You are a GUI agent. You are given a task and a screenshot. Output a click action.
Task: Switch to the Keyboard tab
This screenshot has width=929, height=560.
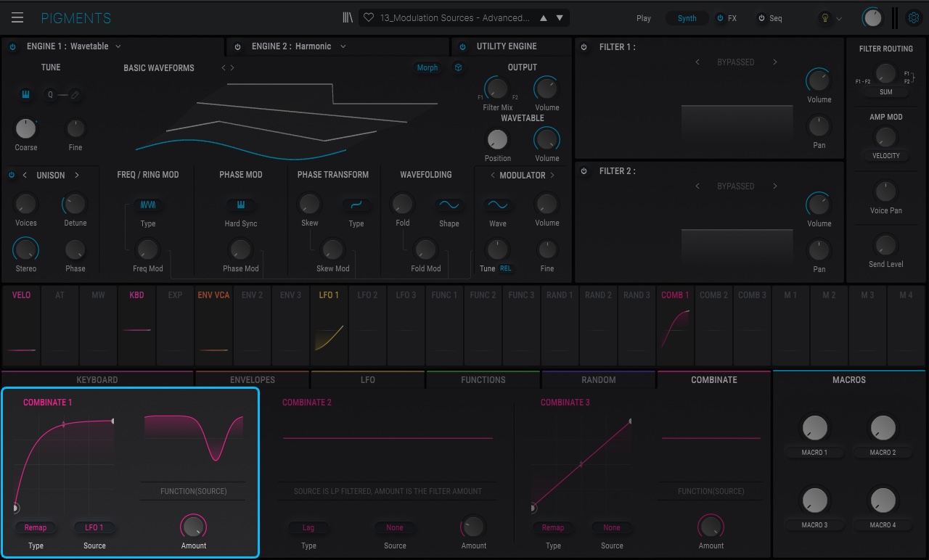97,379
